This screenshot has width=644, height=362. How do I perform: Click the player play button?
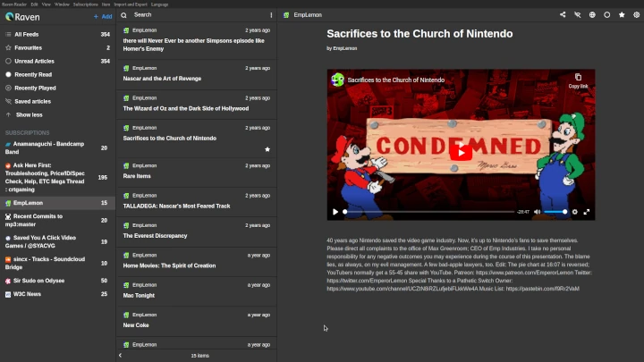pyautogui.click(x=335, y=212)
